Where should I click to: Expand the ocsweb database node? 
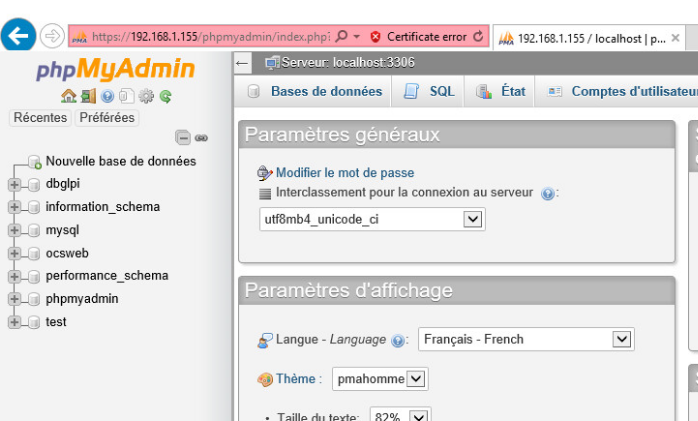coord(14,253)
